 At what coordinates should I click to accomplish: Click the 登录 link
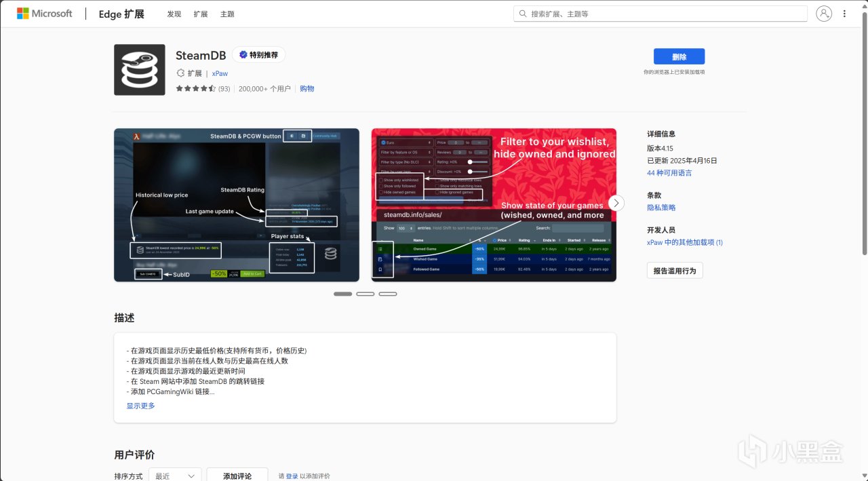pos(292,476)
